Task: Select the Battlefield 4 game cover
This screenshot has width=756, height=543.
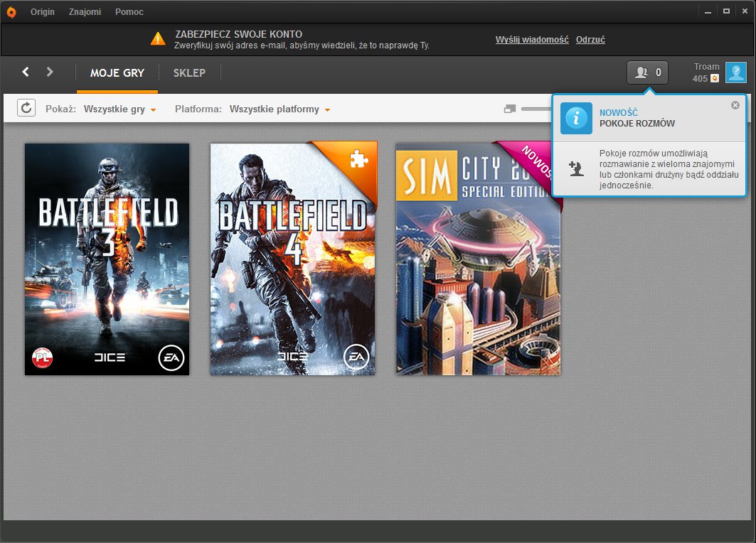Action: tap(293, 259)
